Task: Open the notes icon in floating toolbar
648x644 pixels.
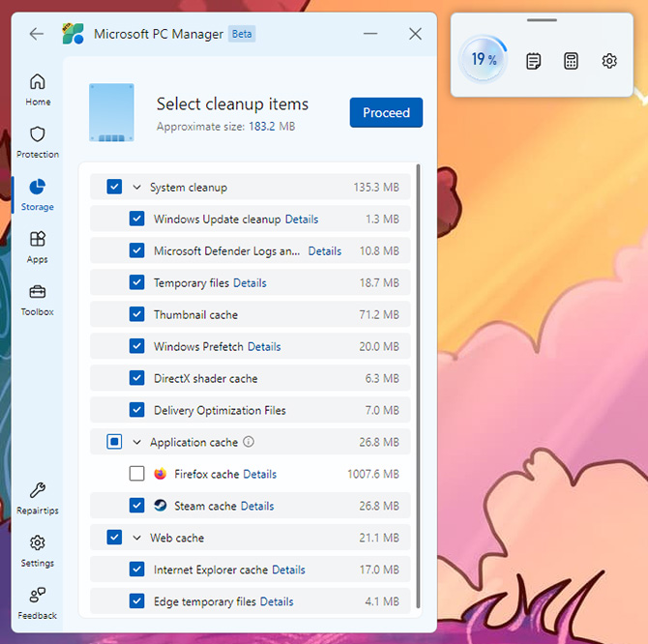Action: coord(533,61)
